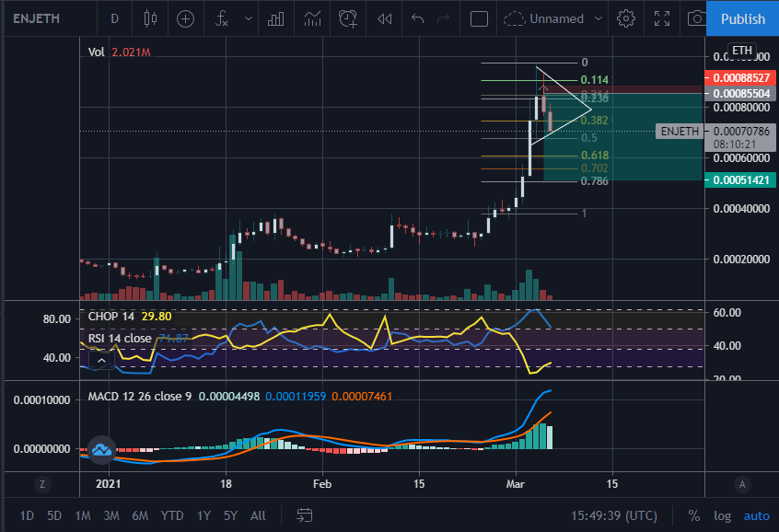
Task: Click the A auto-scale circle button
Action: coord(742,484)
